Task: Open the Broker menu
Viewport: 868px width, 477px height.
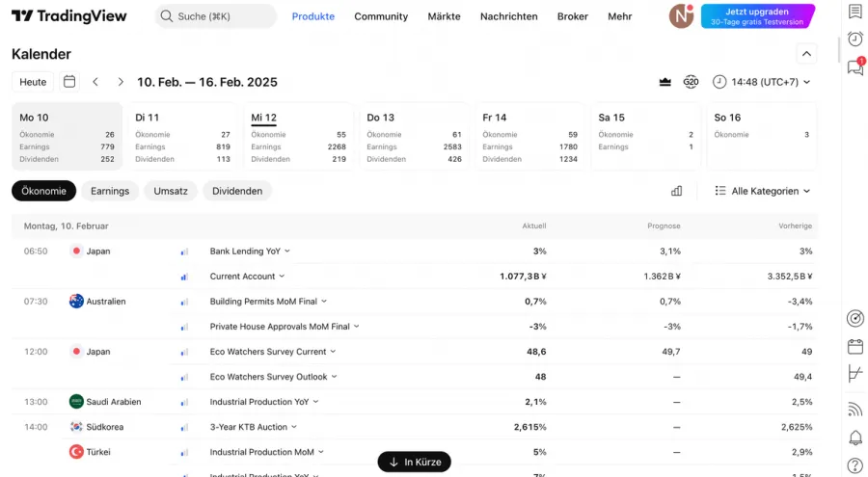Action: pos(572,16)
